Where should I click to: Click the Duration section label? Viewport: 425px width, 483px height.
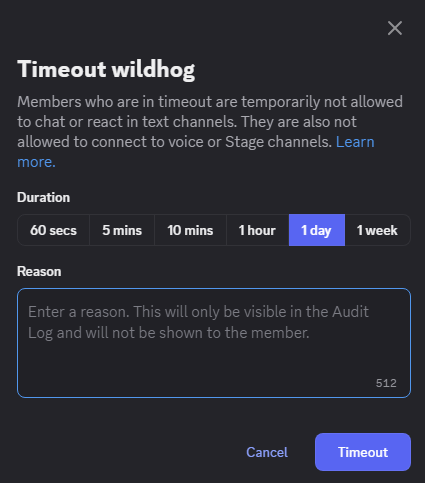(x=44, y=197)
